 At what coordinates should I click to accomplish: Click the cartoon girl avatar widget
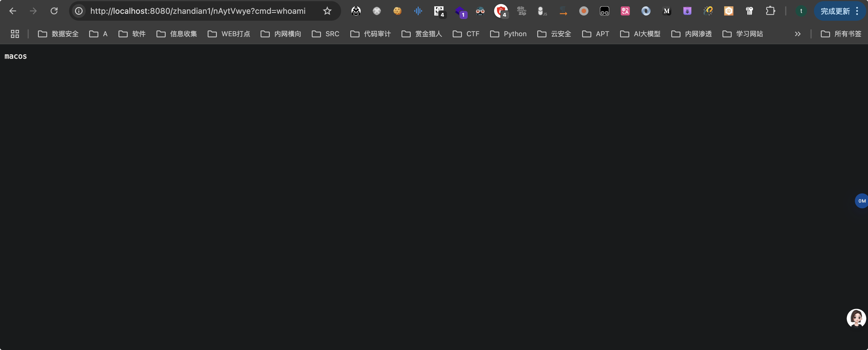856,318
